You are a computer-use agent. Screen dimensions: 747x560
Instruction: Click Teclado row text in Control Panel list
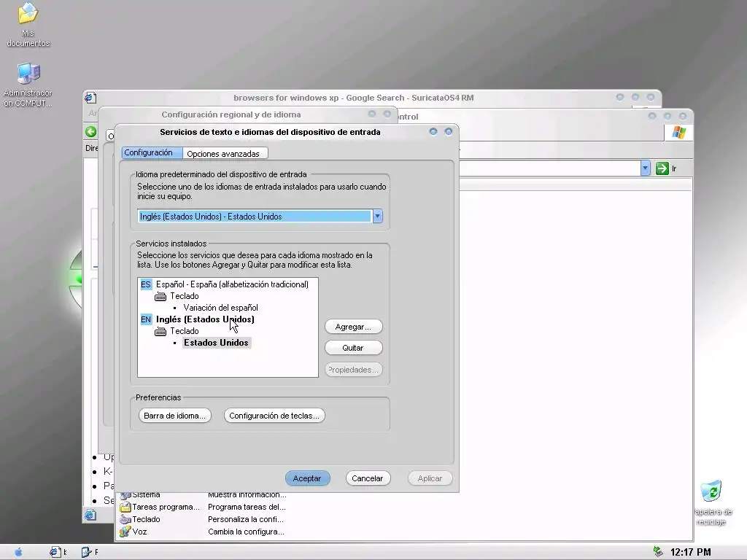click(x=146, y=519)
